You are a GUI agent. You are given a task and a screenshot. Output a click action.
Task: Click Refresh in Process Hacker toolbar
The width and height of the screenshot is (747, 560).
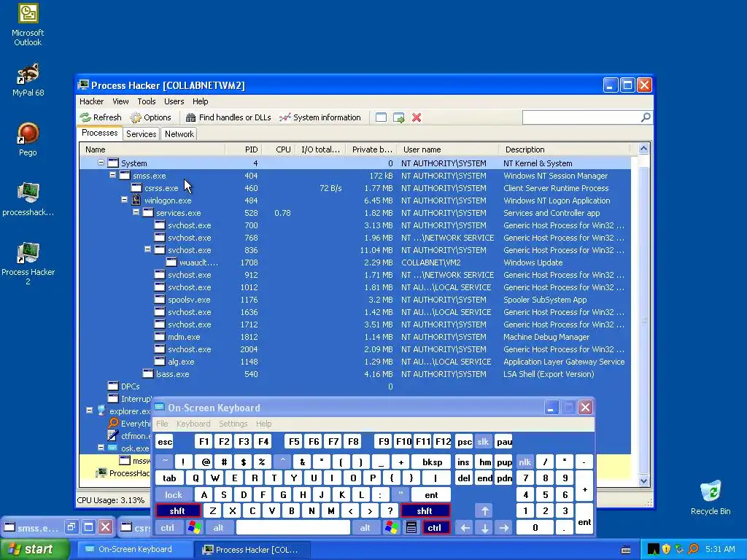[x=101, y=117]
